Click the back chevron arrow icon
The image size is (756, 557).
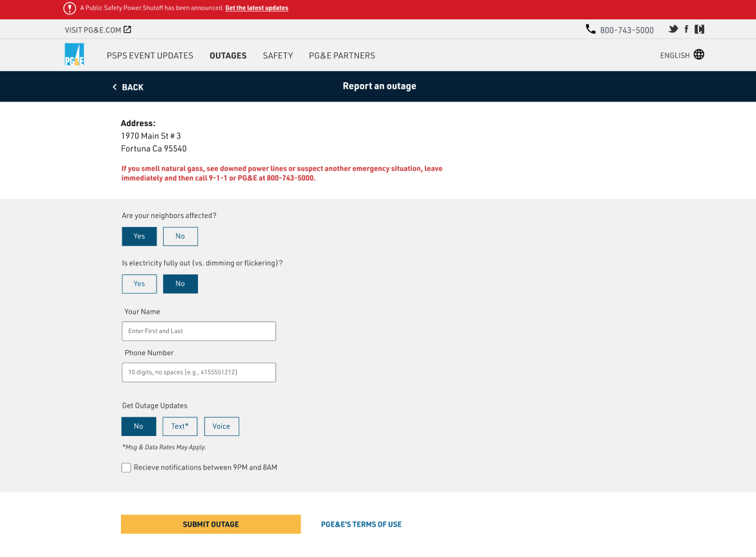point(114,87)
